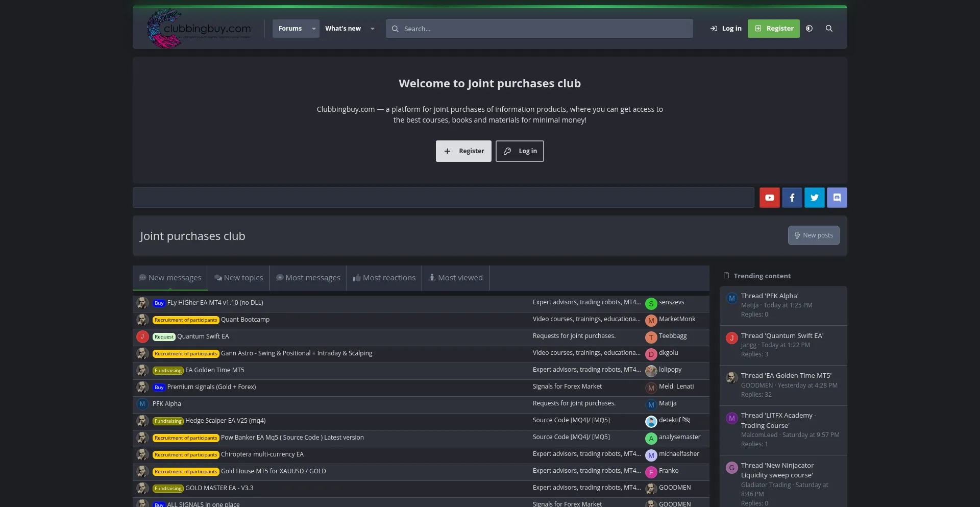Expand the Forums dropdown arrow

(313, 29)
